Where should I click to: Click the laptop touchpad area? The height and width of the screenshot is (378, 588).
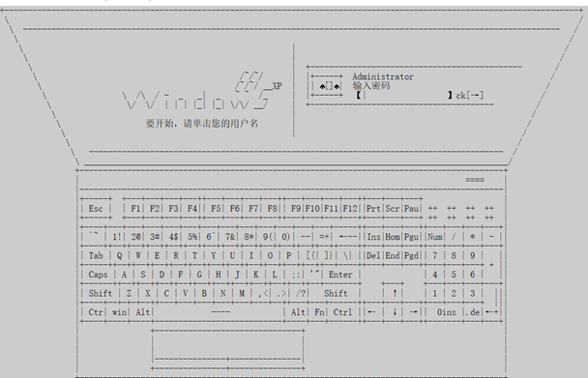pos(228,350)
